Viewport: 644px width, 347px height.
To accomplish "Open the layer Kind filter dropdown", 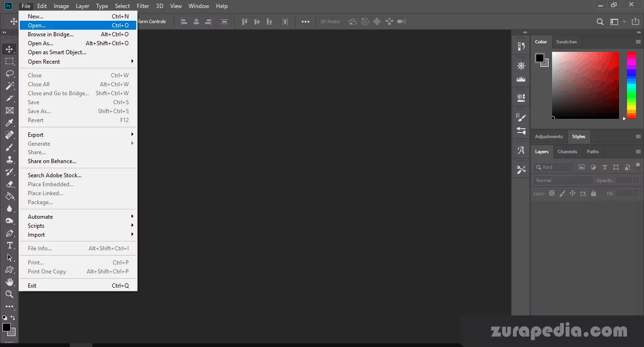I will pyautogui.click(x=553, y=167).
